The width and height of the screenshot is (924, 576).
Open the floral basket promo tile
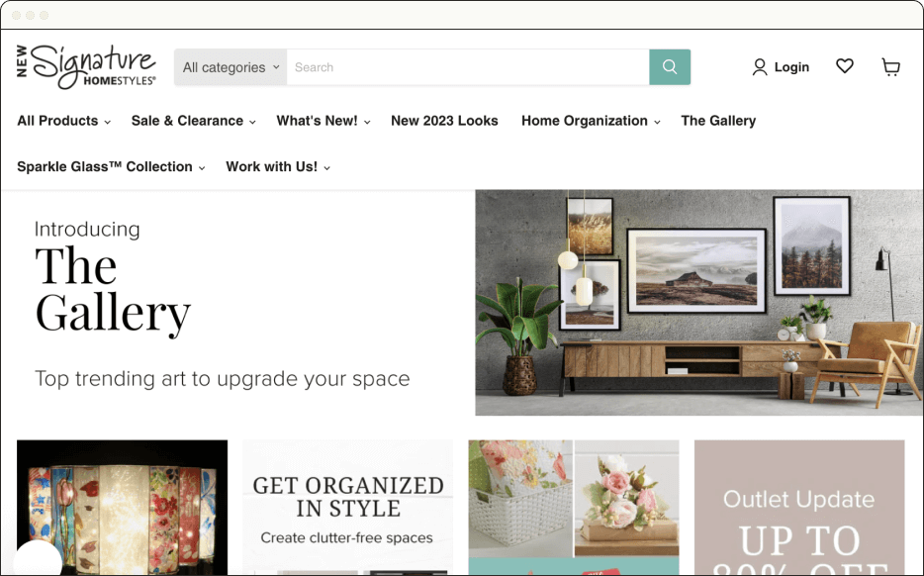coord(574,507)
